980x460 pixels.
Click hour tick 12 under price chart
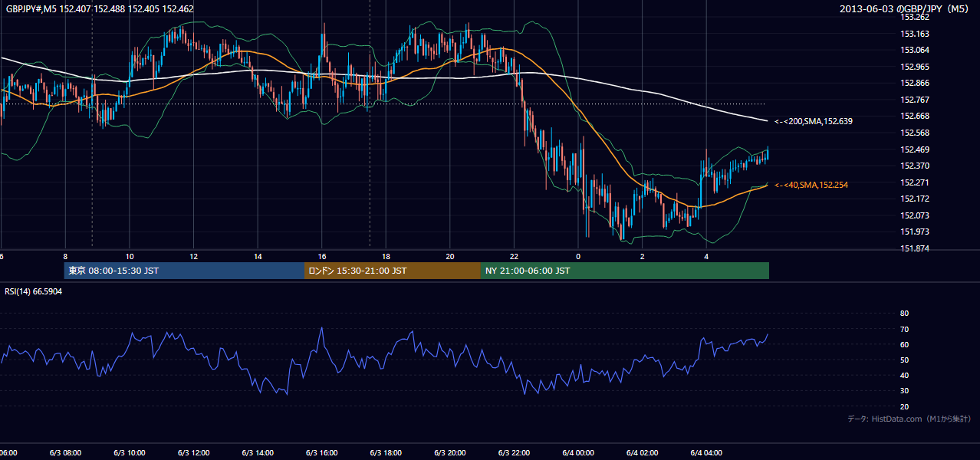(193, 257)
